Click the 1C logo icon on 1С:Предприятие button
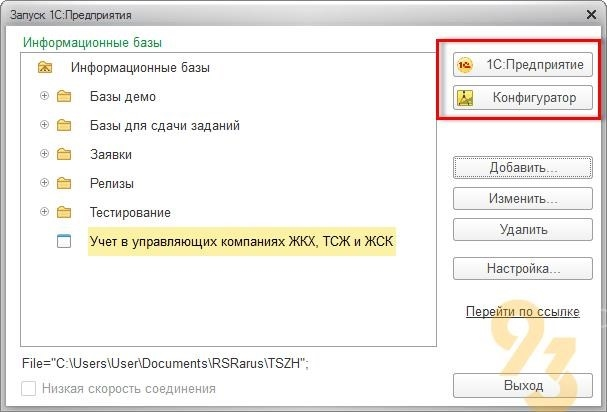The height and width of the screenshot is (412, 607). pos(465,65)
